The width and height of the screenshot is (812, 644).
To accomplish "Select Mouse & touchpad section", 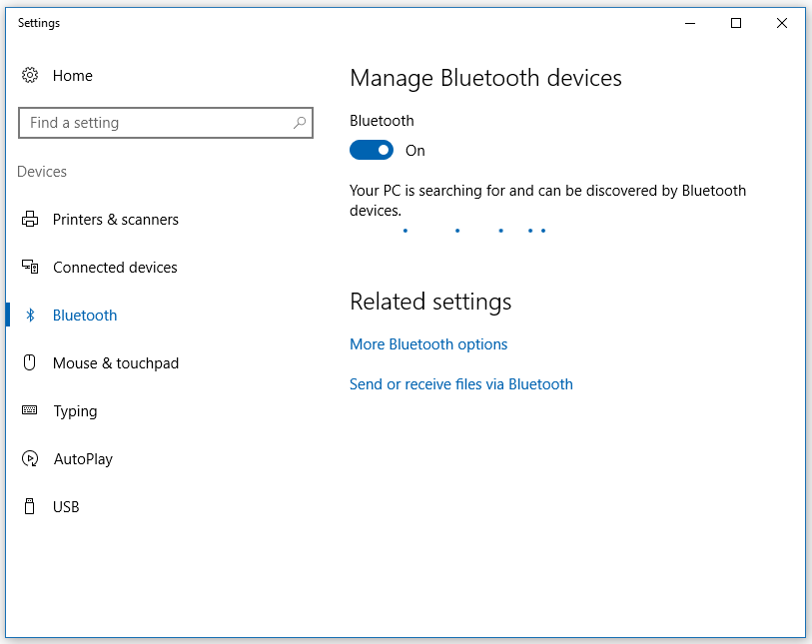I will [x=116, y=362].
